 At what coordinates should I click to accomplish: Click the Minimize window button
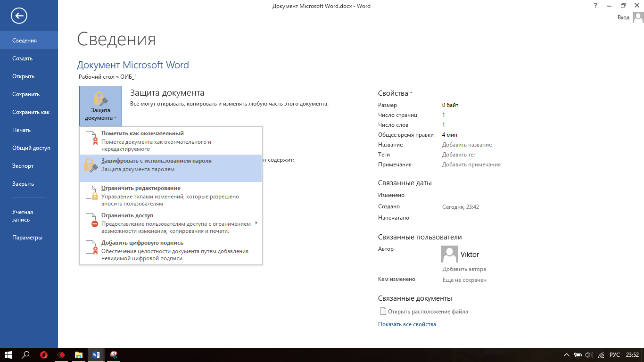point(610,6)
